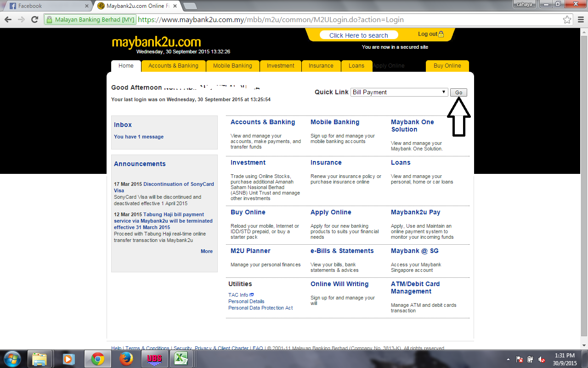The image size is (588, 368).
Task: Go to the Investment navigation tab
Action: [x=280, y=66]
